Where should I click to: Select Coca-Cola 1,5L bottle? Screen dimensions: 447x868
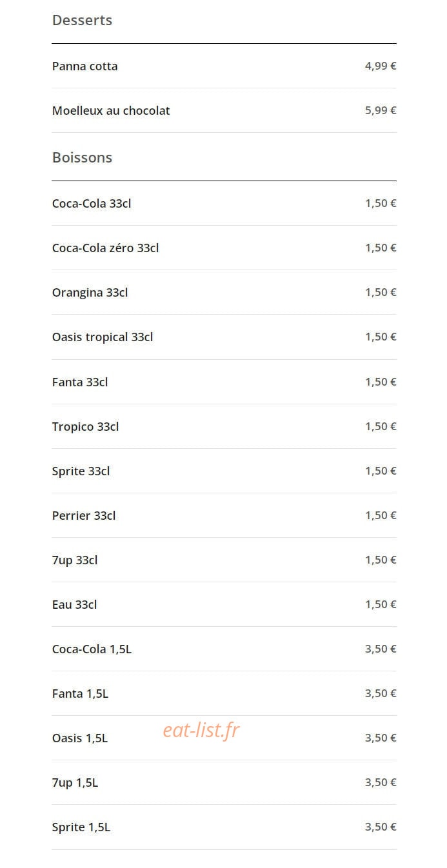tap(224, 649)
